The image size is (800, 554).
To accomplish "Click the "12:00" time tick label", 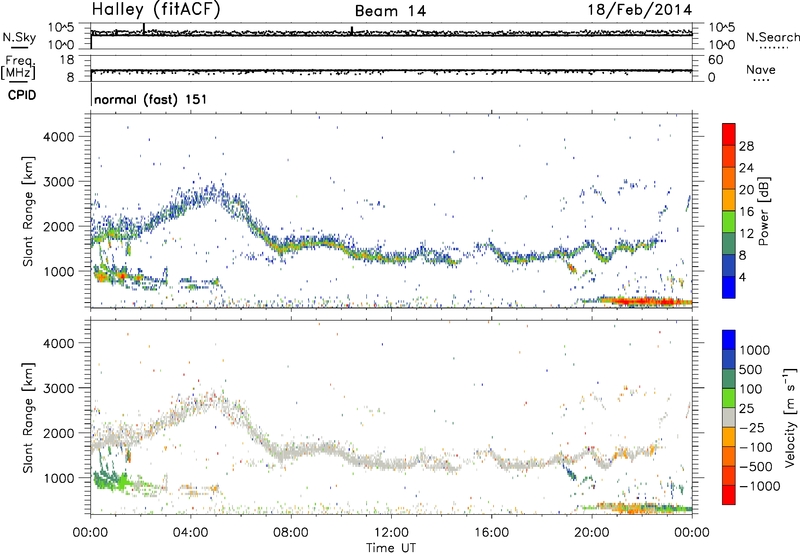I will [391, 533].
